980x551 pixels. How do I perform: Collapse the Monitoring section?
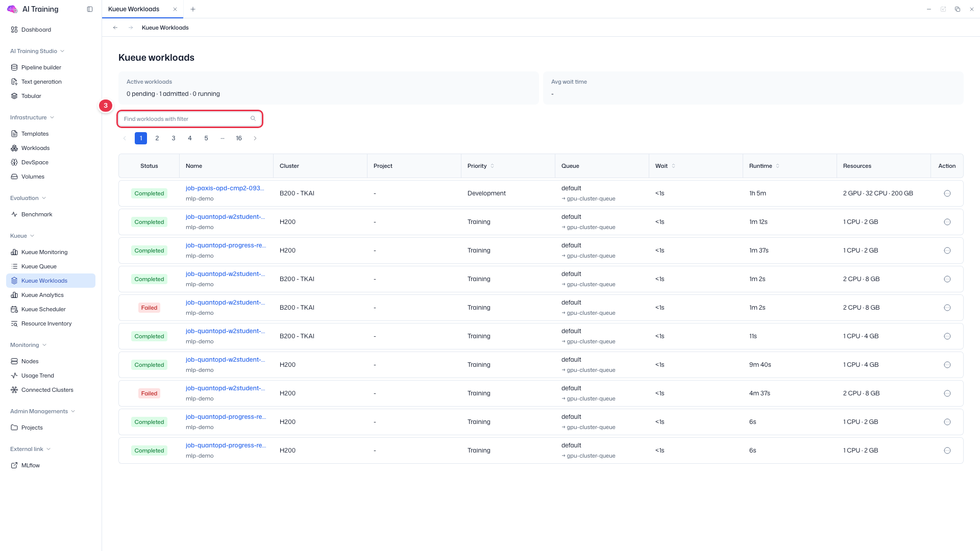click(29, 345)
